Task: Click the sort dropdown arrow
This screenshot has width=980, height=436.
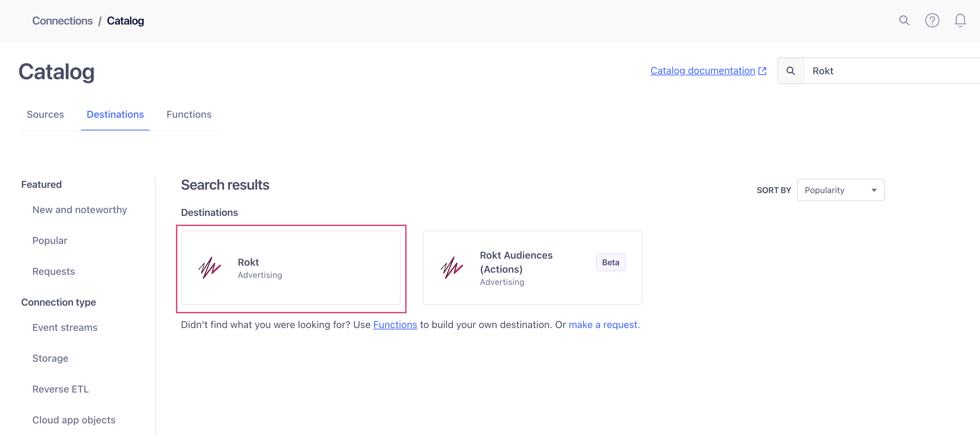Action: pos(874,190)
